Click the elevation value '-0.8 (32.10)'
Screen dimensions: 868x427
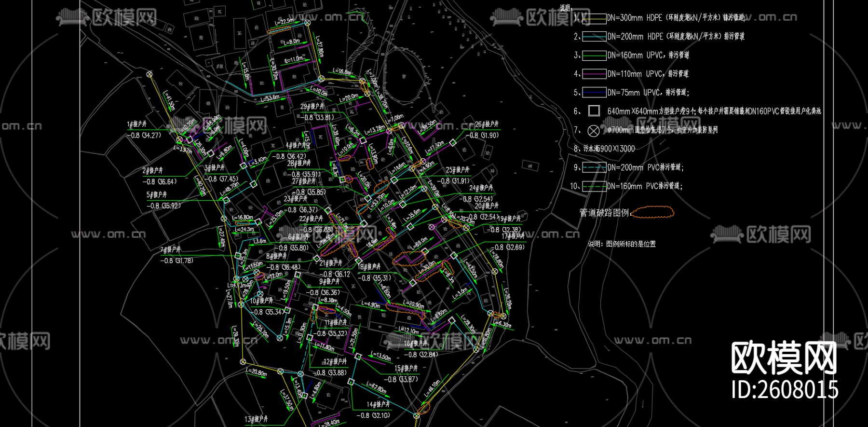(x=373, y=415)
